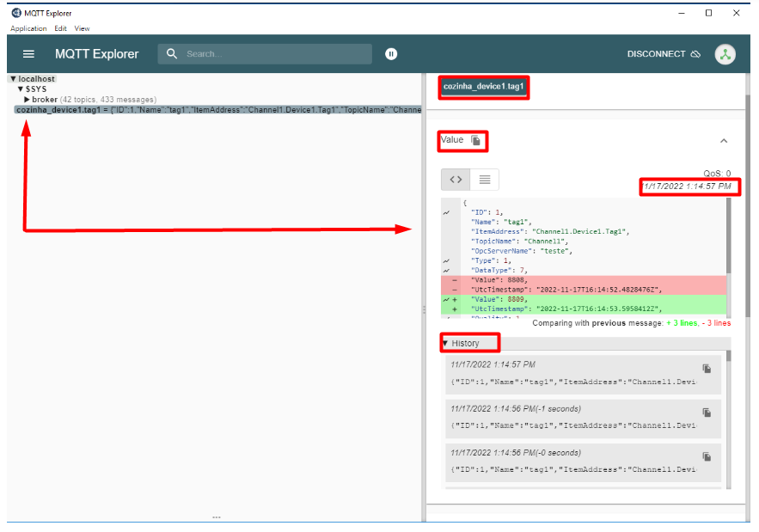759x532 pixels.
Task: Copy the history entry marked (-0 seconds)
Action: click(707, 457)
